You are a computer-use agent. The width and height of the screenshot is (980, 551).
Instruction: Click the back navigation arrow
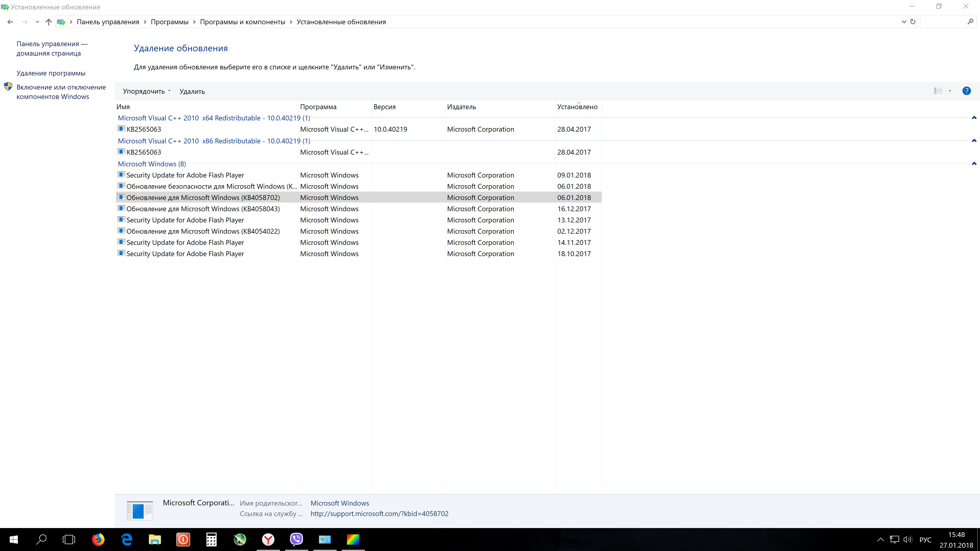pos(10,22)
